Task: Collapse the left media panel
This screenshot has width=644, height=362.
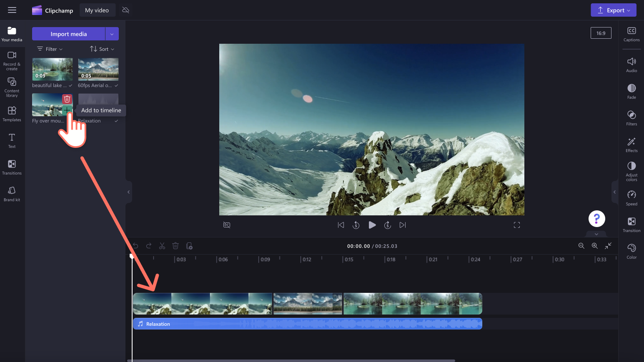Action: (x=129, y=192)
